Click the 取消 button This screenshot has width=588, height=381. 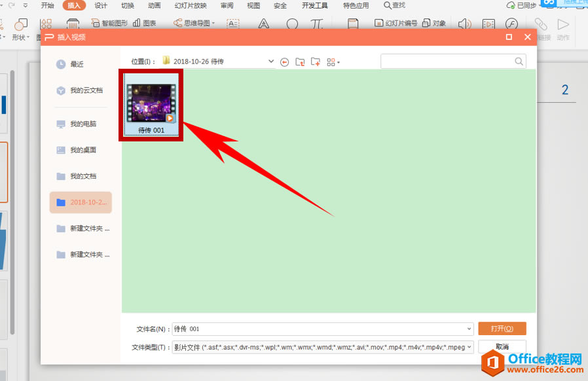[502, 346]
